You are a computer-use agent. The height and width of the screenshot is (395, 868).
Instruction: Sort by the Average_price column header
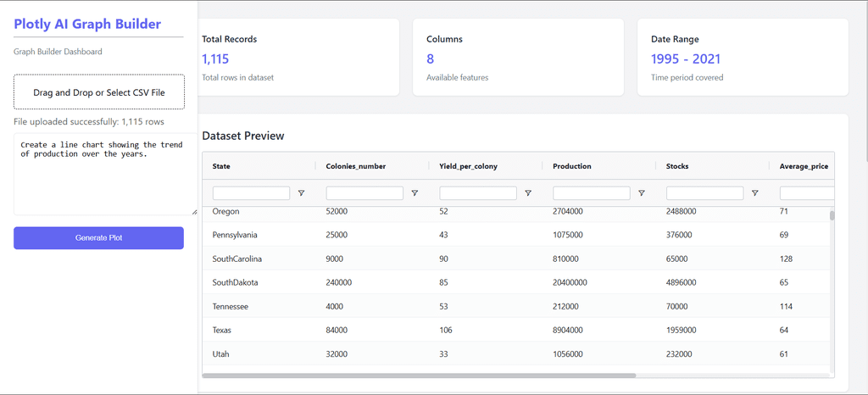(804, 166)
